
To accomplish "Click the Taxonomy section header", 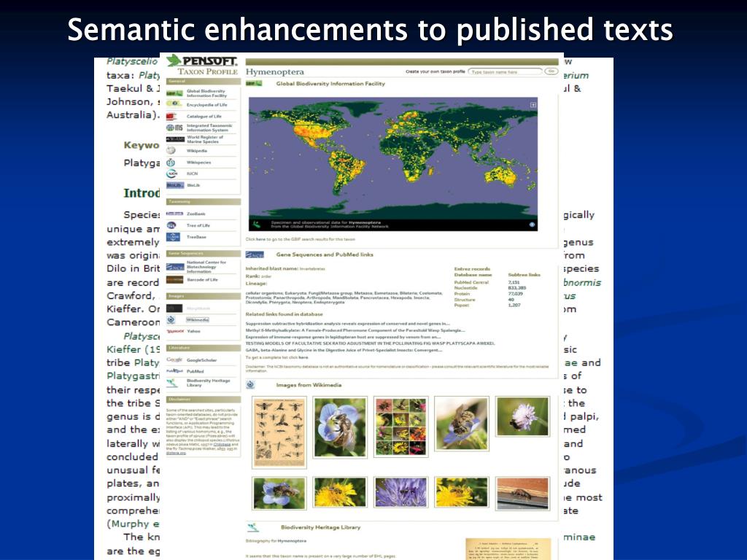I will [x=204, y=202].
